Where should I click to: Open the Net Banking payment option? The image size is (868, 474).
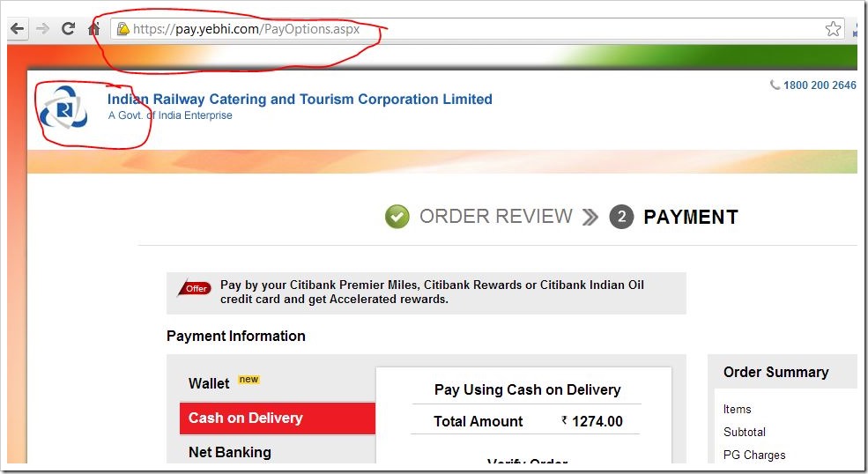[230, 452]
